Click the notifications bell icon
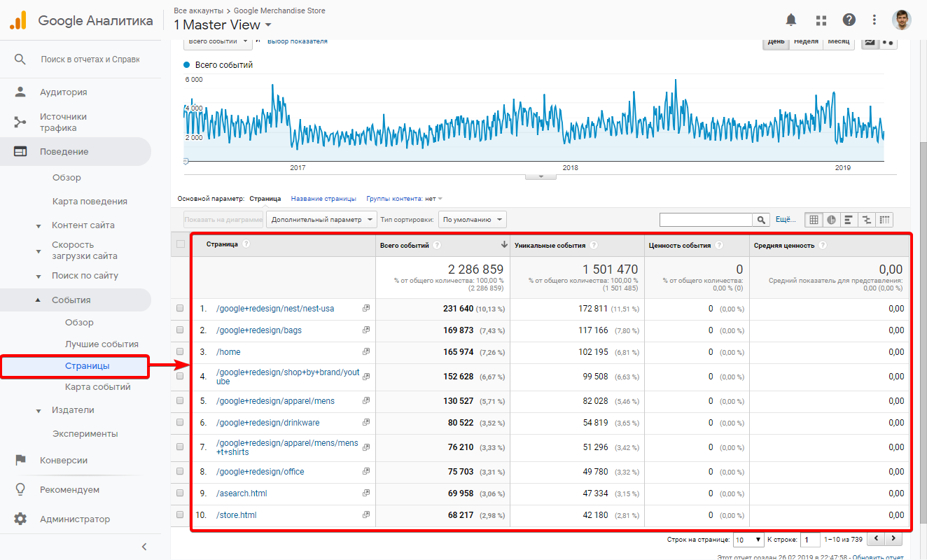This screenshot has width=927, height=560. pos(791,20)
